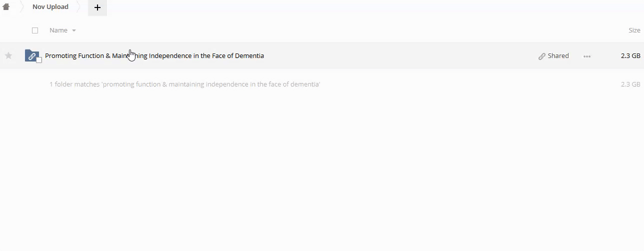This screenshot has height=251, width=644.
Task: Favorite the Promoting Function folder with star
Action: 8,55
